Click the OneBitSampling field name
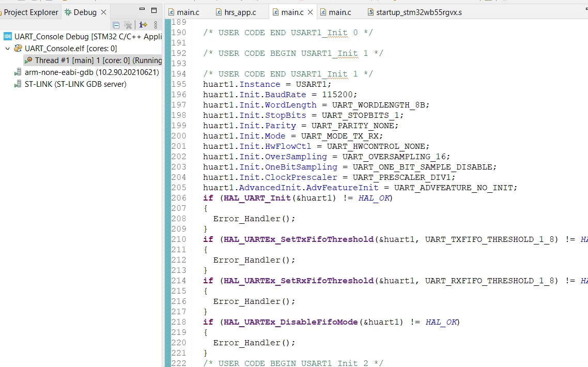The height and width of the screenshot is (367, 588). click(x=301, y=167)
